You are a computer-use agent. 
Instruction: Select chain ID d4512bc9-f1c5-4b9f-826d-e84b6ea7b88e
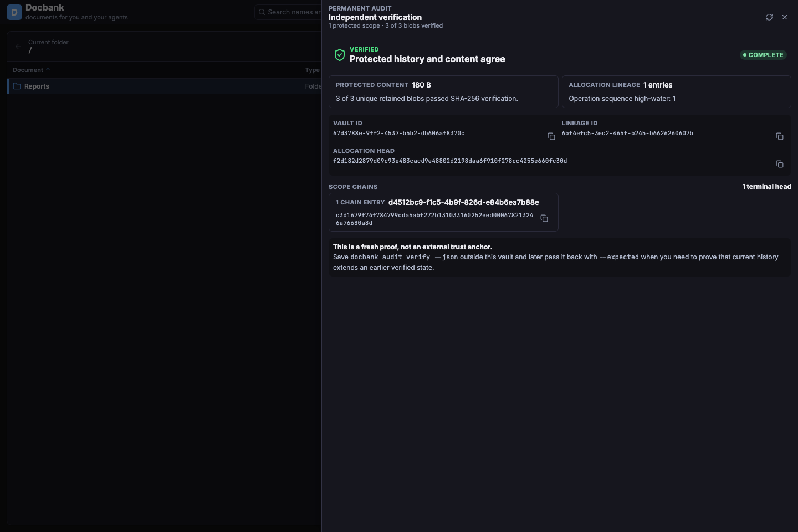pos(464,202)
